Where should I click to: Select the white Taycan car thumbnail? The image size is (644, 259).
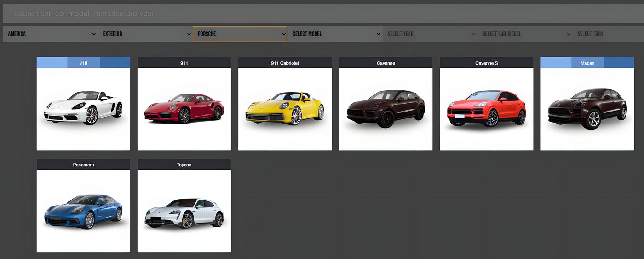pos(184,211)
